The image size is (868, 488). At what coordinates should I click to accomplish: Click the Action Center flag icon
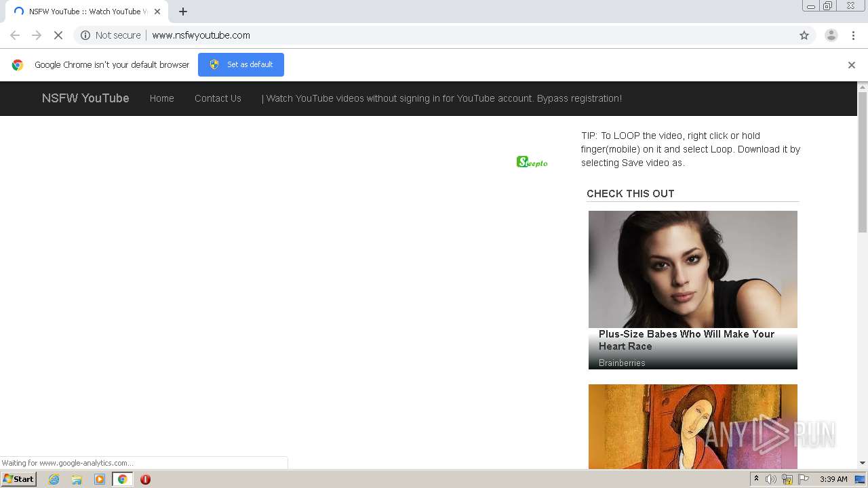point(804,479)
